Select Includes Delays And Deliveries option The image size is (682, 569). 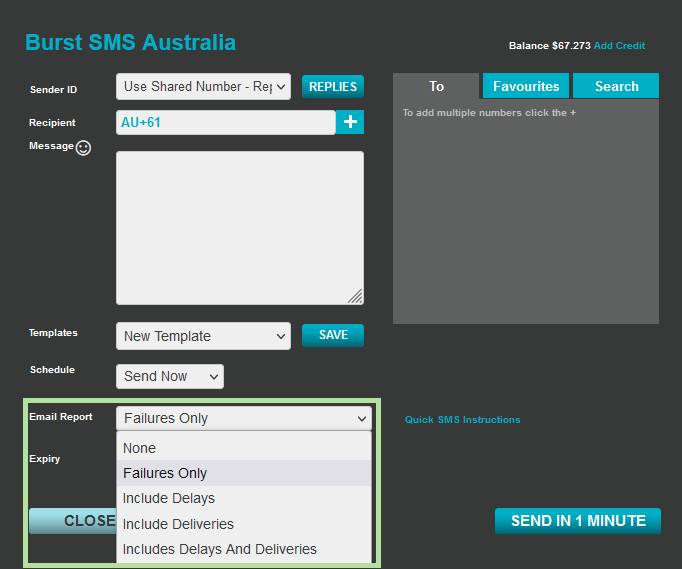[244, 549]
